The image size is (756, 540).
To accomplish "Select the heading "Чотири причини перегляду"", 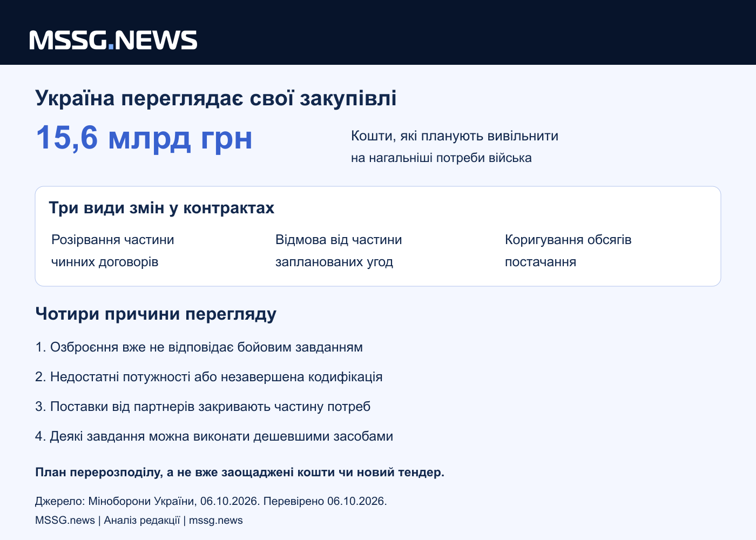I will pyautogui.click(x=156, y=314).
